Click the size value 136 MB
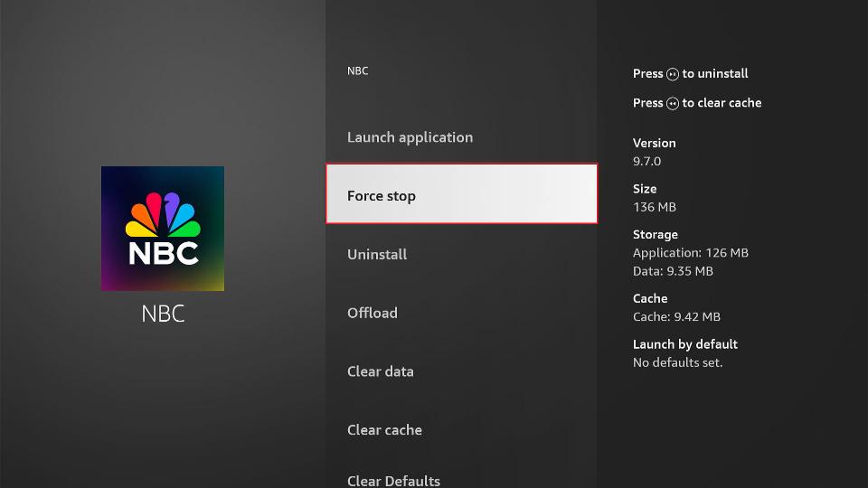 pyautogui.click(x=655, y=207)
